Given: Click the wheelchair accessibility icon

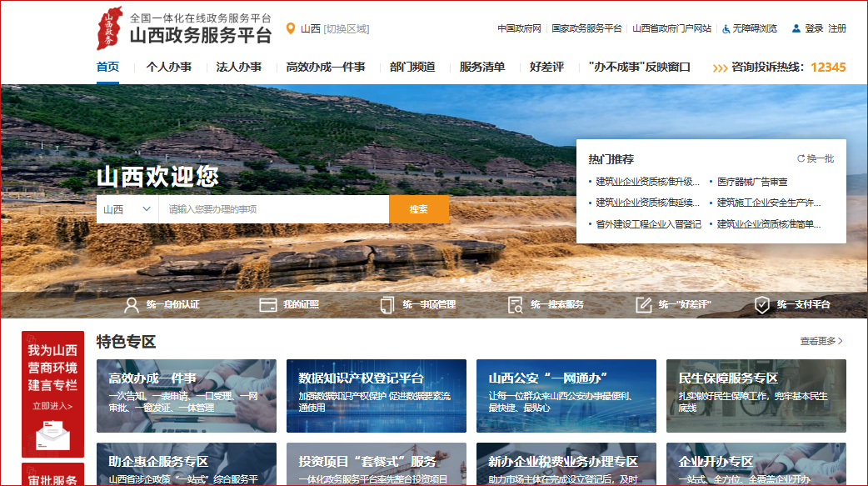Looking at the screenshot, I should pos(726,29).
